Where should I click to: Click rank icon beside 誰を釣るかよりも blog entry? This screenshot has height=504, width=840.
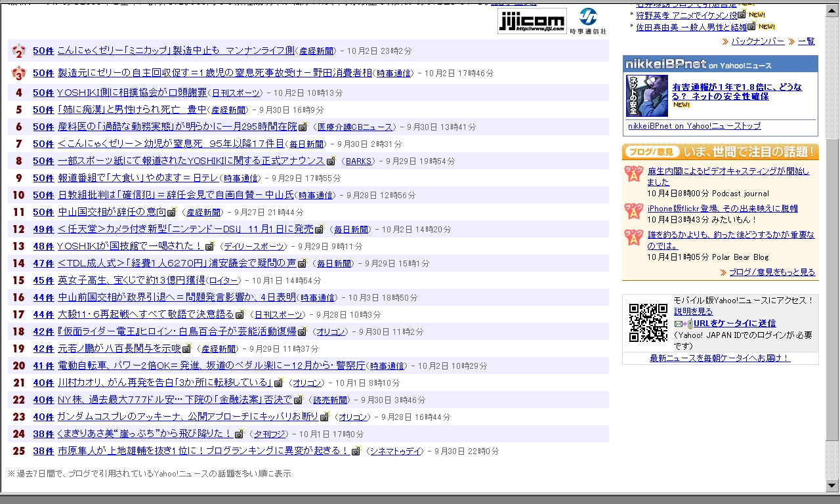point(634,237)
